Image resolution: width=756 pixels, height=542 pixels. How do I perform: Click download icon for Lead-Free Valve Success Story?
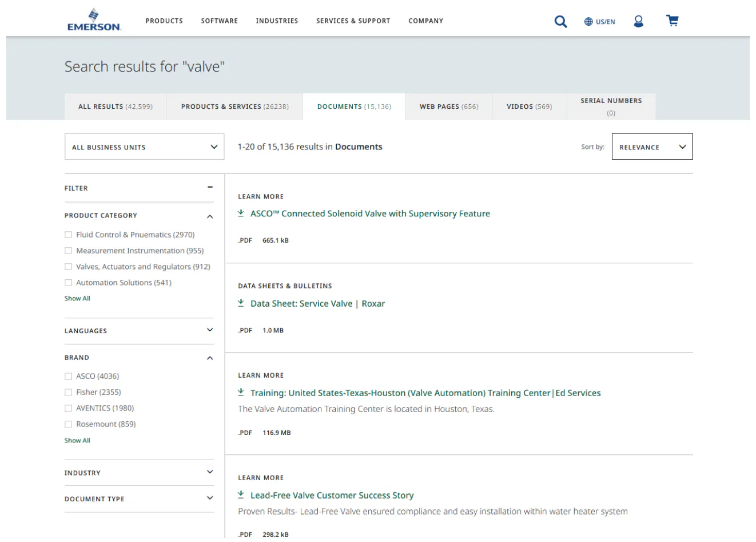tap(241, 495)
